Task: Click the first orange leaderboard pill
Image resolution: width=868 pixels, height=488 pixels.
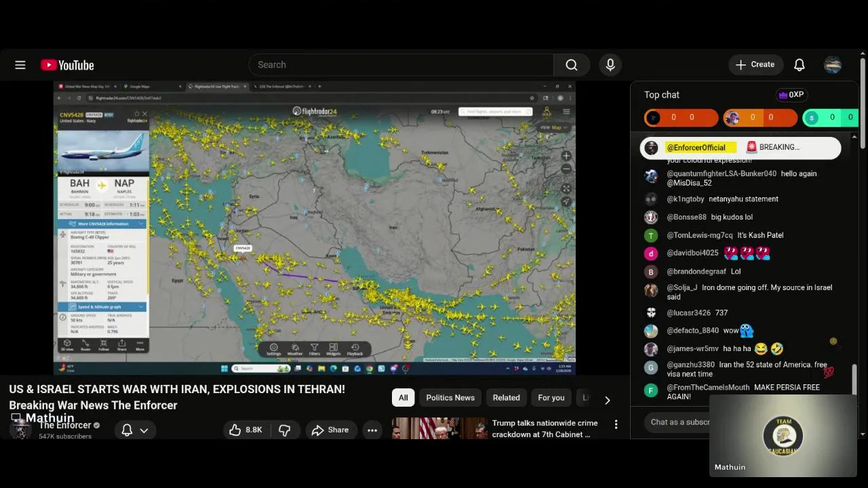Action: (681, 118)
